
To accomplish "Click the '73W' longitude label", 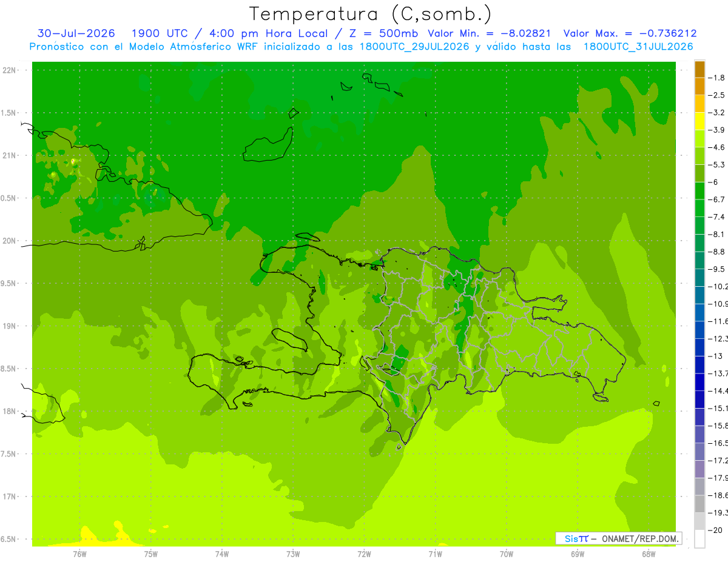I will click(293, 554).
